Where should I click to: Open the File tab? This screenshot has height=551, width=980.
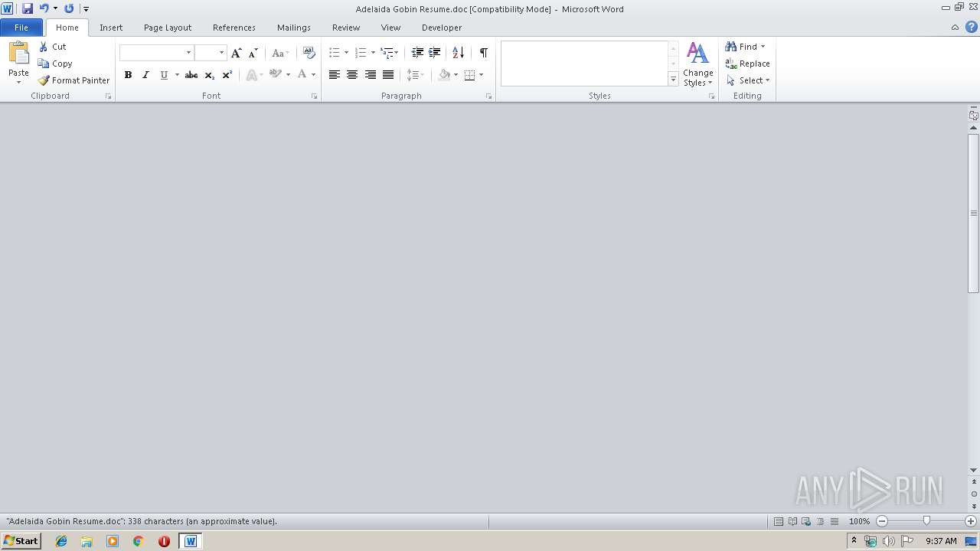[x=21, y=28]
